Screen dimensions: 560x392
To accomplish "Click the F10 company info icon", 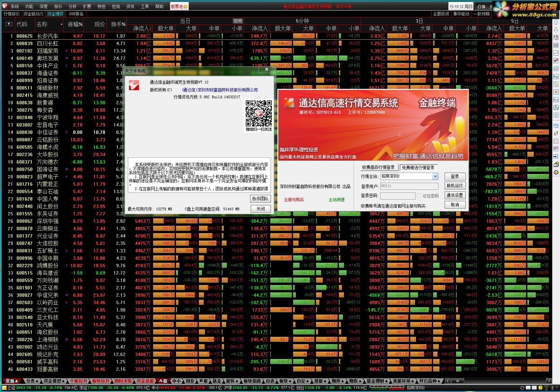I will click(x=556, y=77).
